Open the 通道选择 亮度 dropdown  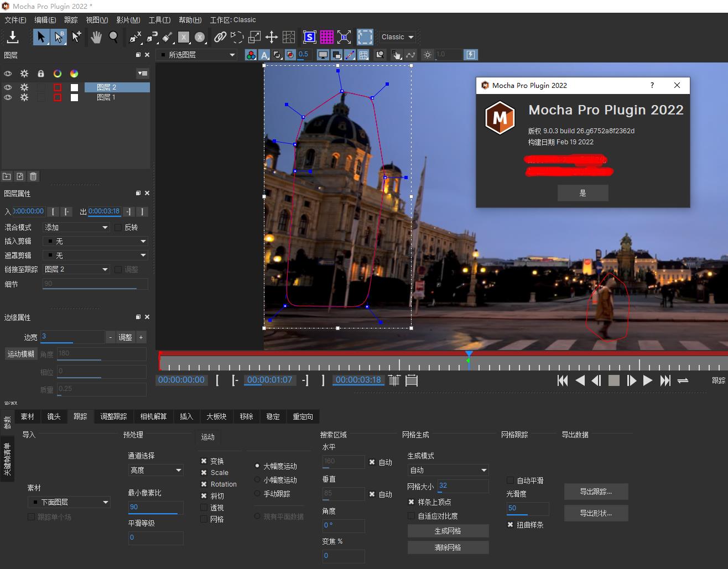point(155,470)
